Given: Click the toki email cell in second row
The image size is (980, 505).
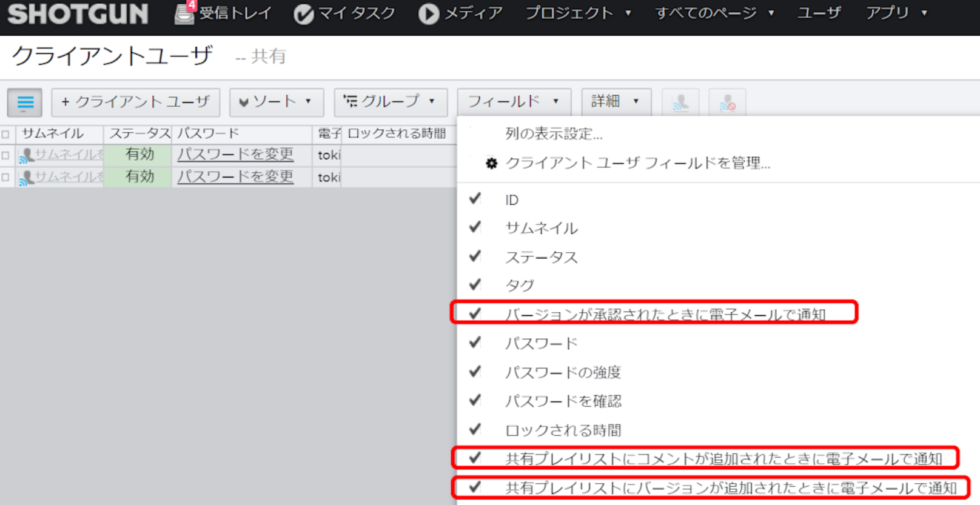Looking at the screenshot, I should (x=327, y=177).
